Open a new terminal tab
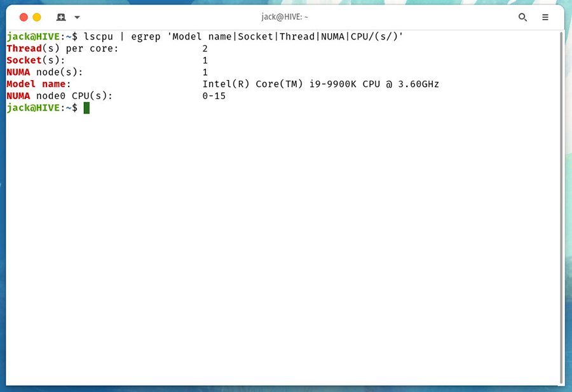 pos(61,17)
